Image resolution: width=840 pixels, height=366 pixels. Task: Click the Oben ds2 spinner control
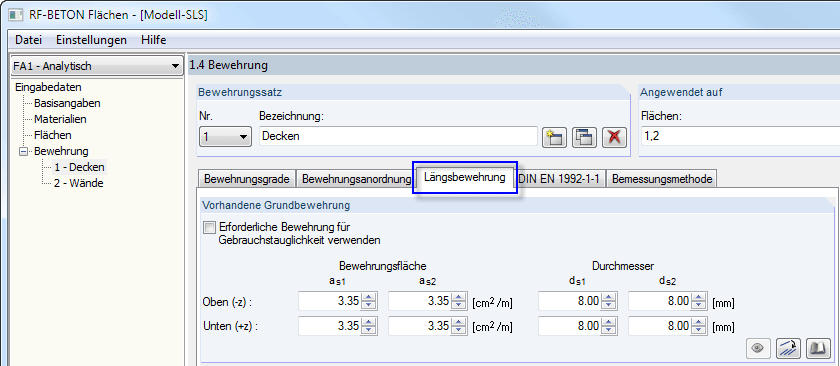[698, 302]
